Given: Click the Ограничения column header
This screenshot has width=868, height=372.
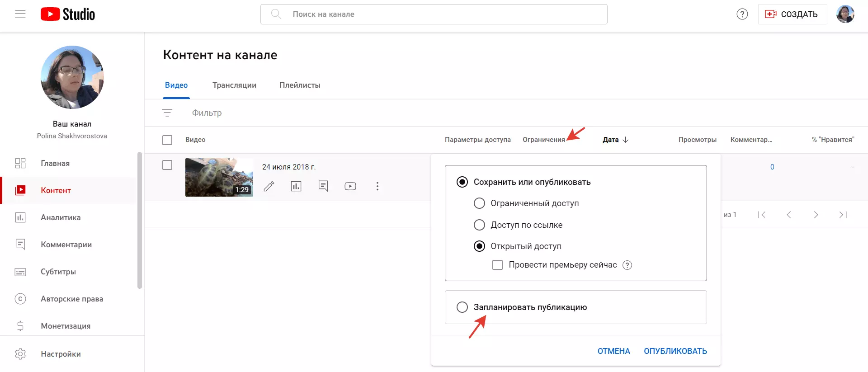Looking at the screenshot, I should coord(544,140).
